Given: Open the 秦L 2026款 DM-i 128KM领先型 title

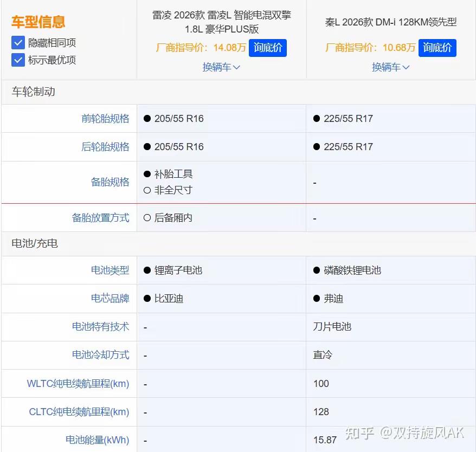Looking at the screenshot, I should tap(391, 22).
